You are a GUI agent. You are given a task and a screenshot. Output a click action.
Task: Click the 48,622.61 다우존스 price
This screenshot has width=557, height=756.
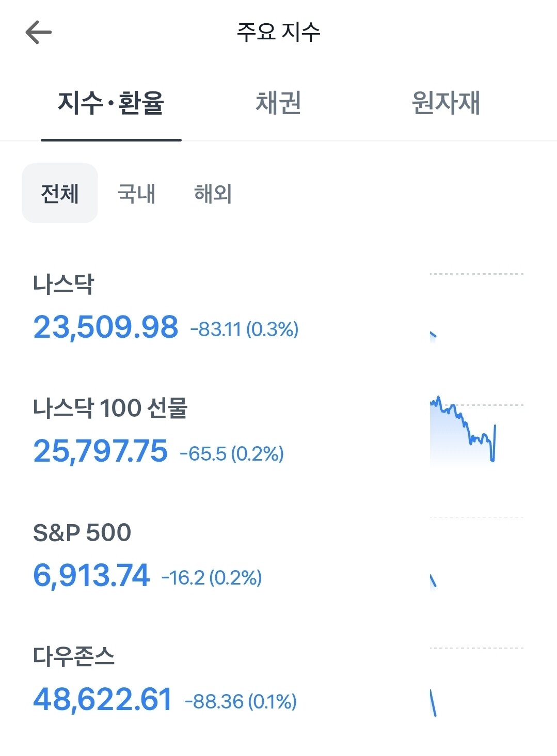coord(102,699)
